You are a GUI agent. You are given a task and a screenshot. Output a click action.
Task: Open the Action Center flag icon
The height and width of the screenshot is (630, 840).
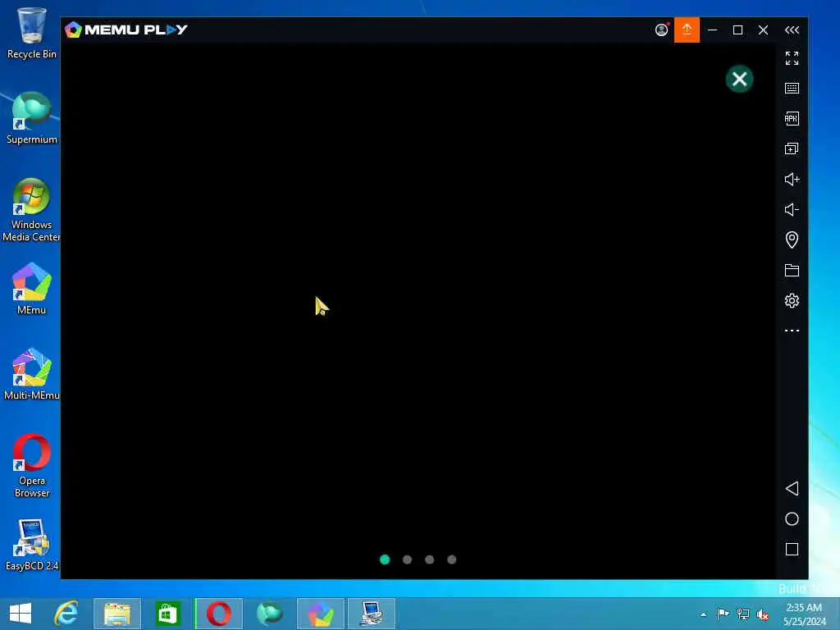coord(723,614)
